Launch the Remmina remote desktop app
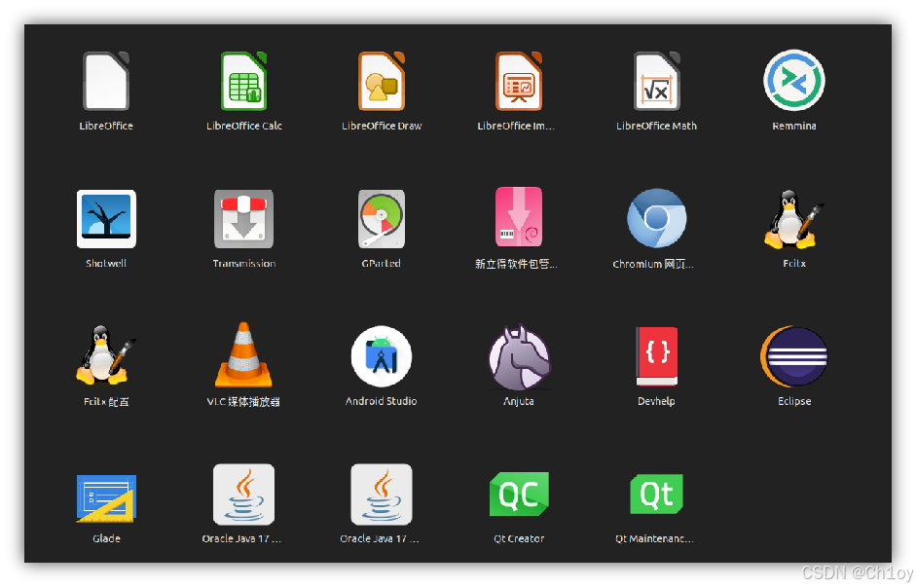 794,80
